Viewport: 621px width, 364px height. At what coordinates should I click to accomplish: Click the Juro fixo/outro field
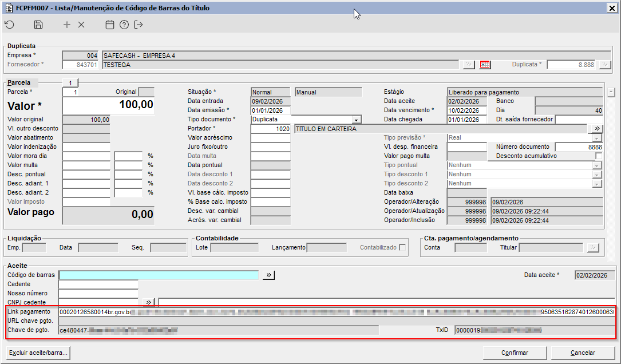tap(271, 147)
